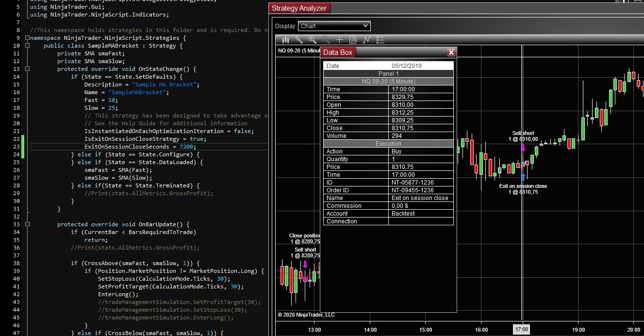Open the Display Chart dropdown
The image size is (644, 336).
pos(334,26)
